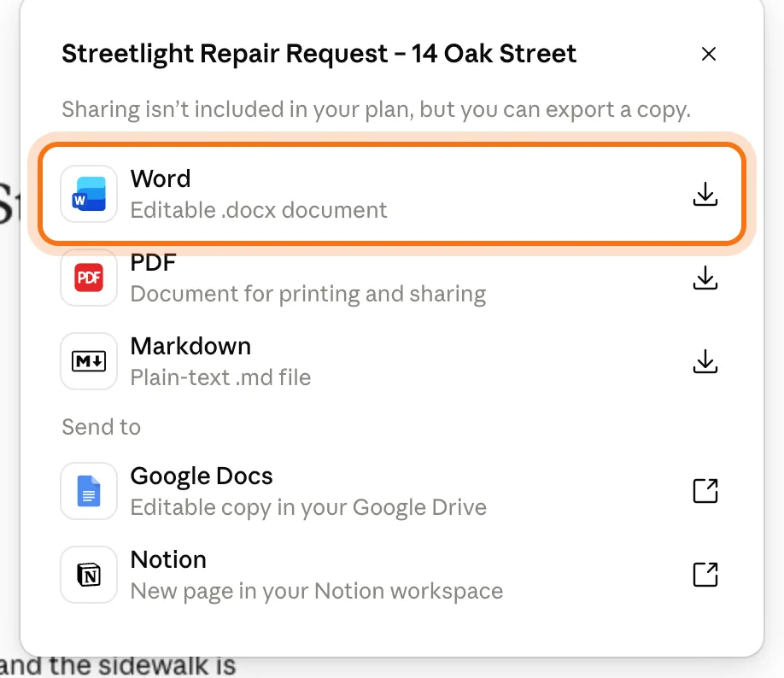The width and height of the screenshot is (784, 678).
Task: Download the Word .docx via download arrow
Action: (x=705, y=194)
